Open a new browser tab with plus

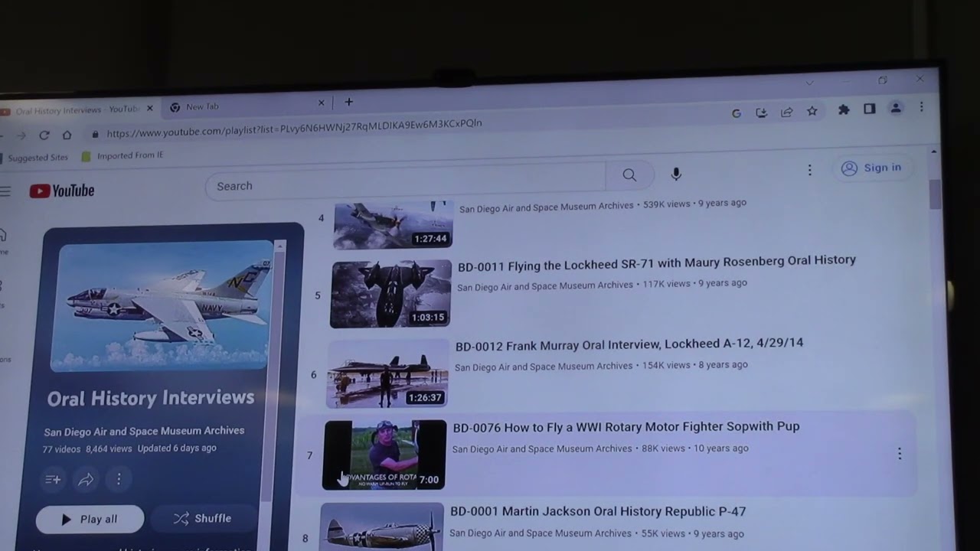point(348,102)
